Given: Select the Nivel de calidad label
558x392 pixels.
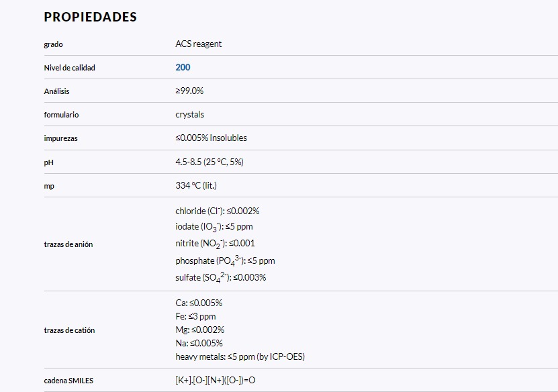Looking at the screenshot, I should point(69,68).
